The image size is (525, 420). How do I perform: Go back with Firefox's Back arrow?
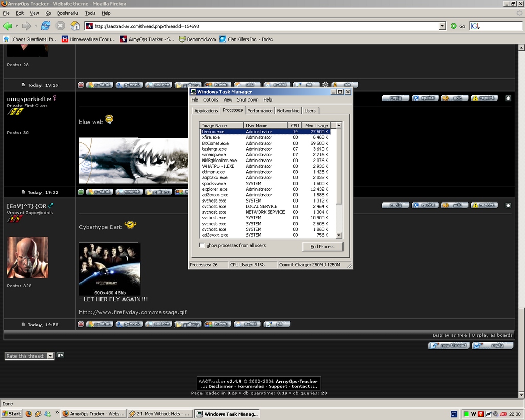click(8, 26)
